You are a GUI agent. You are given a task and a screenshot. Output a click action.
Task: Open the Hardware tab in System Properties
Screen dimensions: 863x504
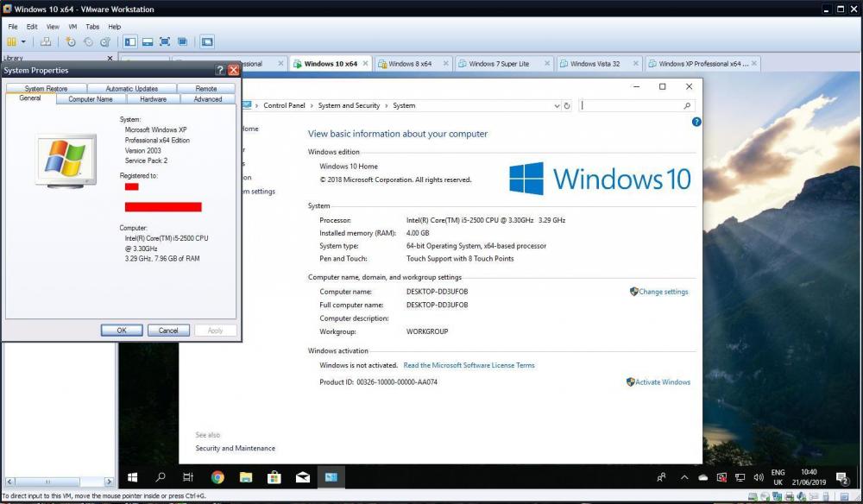tap(153, 99)
